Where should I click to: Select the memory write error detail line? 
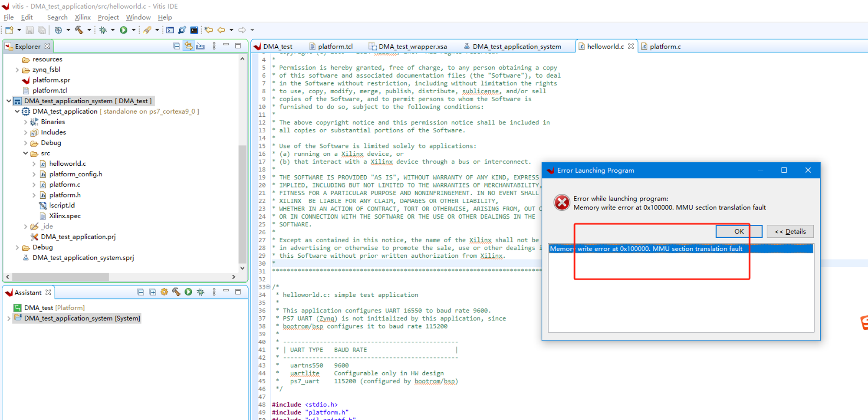[x=681, y=249]
